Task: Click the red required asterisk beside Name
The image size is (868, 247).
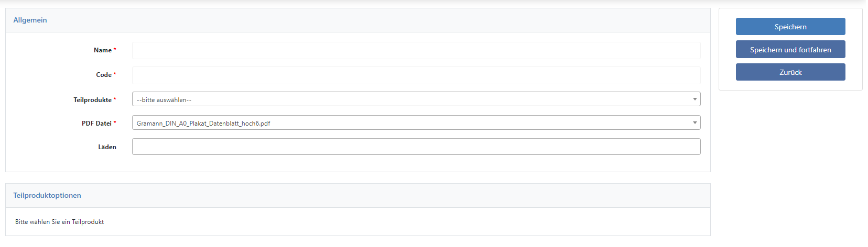Action: [115, 50]
